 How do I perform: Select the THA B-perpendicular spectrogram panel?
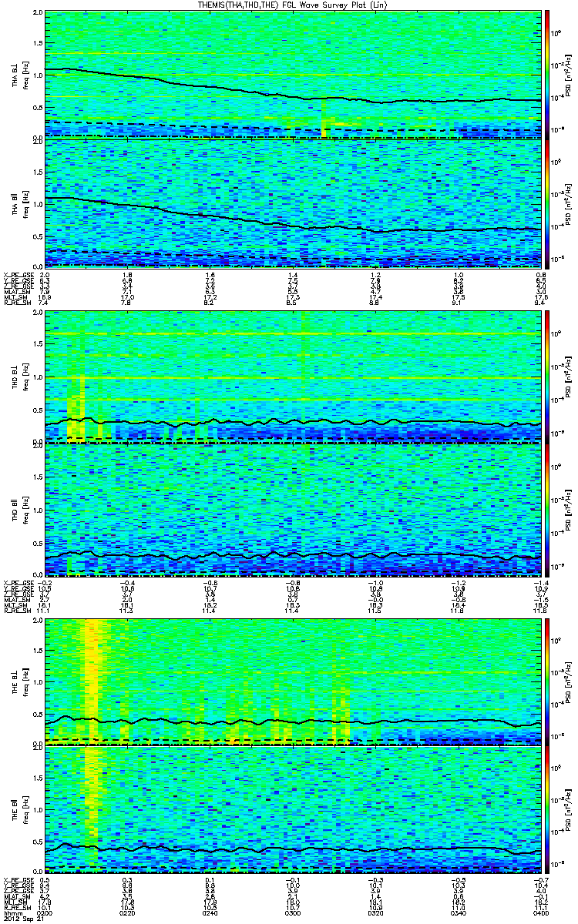tap(293, 74)
